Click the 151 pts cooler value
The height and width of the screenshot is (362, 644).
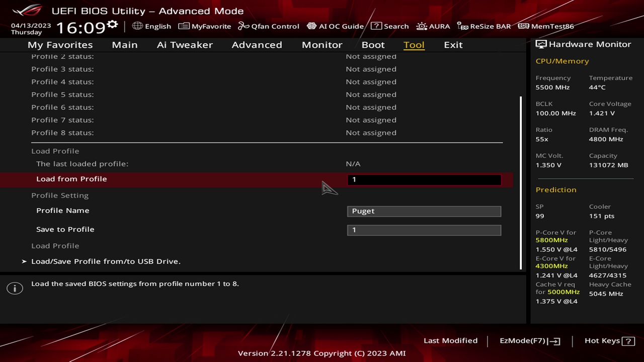[x=602, y=216]
